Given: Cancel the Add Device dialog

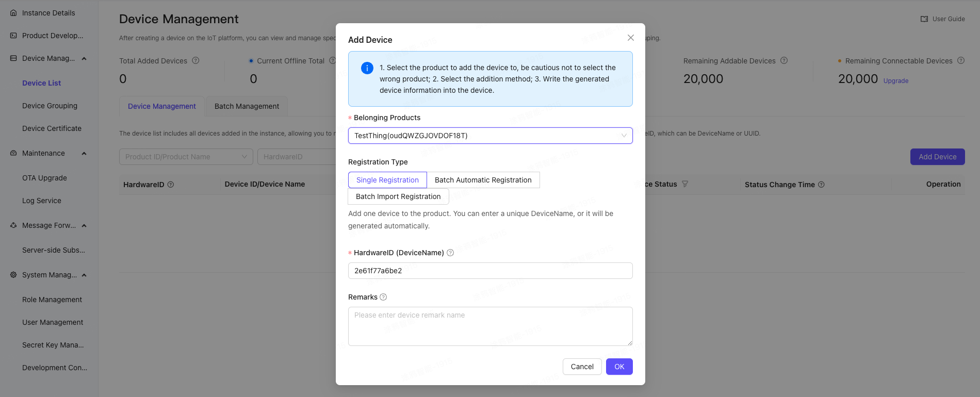Looking at the screenshot, I should tap(582, 367).
